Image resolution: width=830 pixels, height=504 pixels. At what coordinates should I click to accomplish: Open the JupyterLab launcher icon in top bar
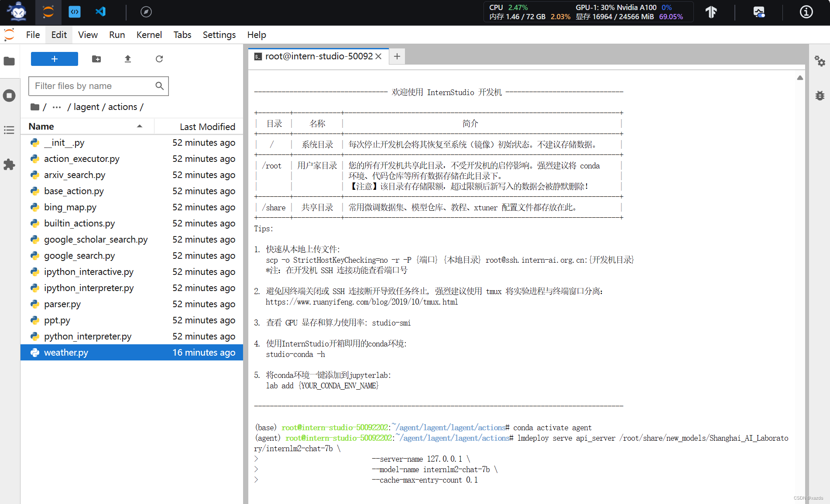click(48, 12)
